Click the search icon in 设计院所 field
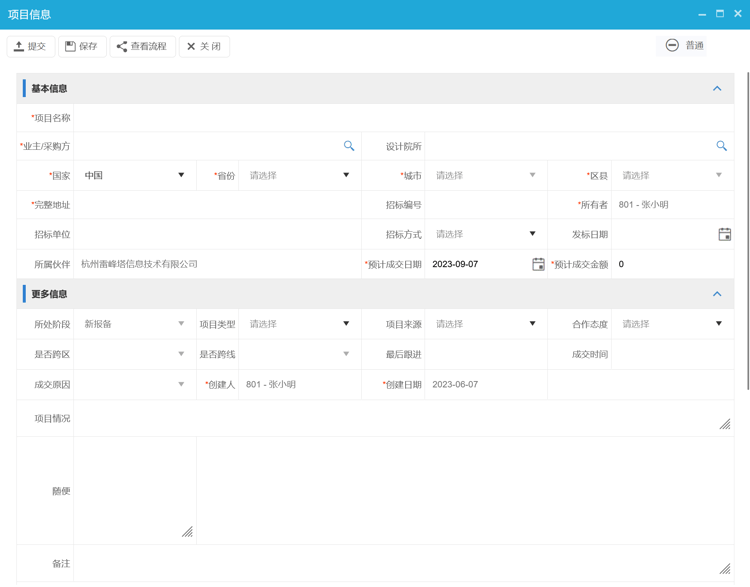750x587 pixels. click(x=721, y=146)
